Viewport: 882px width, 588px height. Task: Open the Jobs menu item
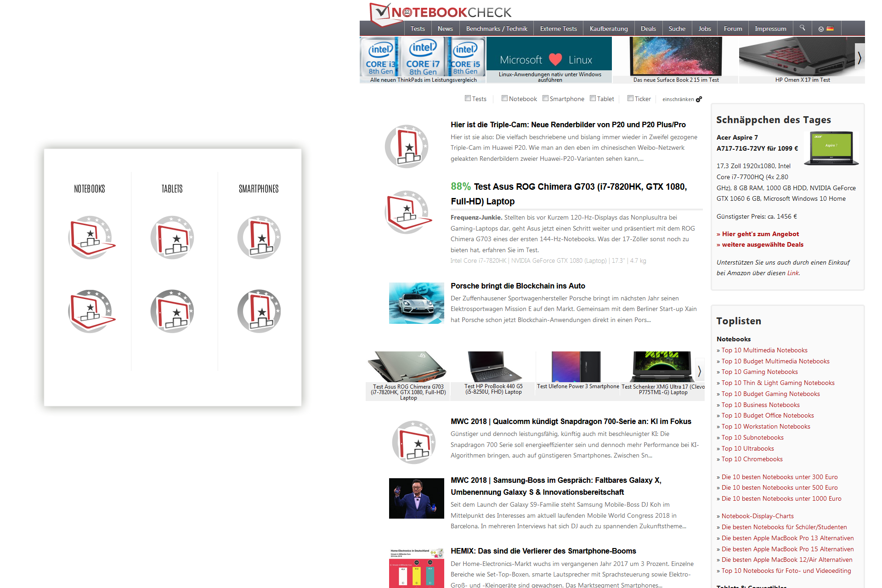tap(705, 28)
